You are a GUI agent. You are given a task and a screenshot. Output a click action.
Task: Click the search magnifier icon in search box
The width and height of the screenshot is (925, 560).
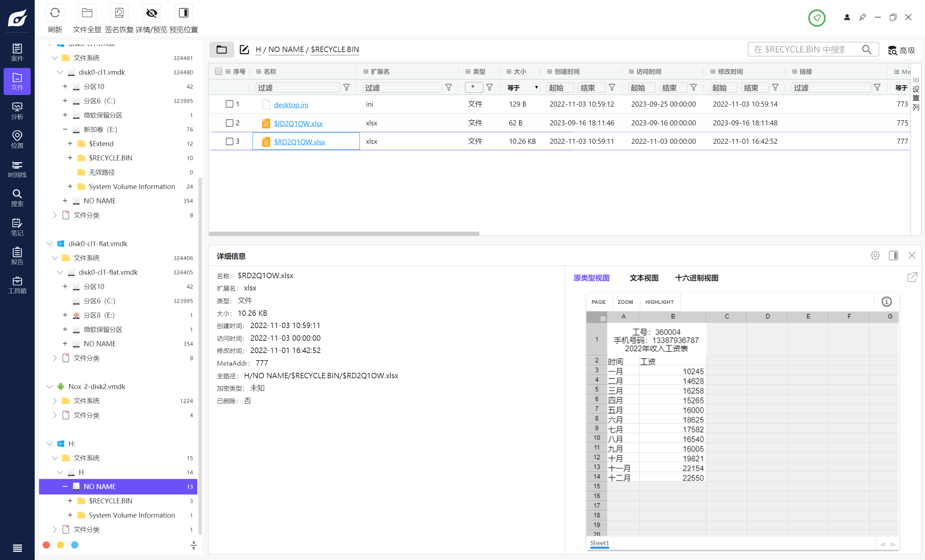pos(867,49)
